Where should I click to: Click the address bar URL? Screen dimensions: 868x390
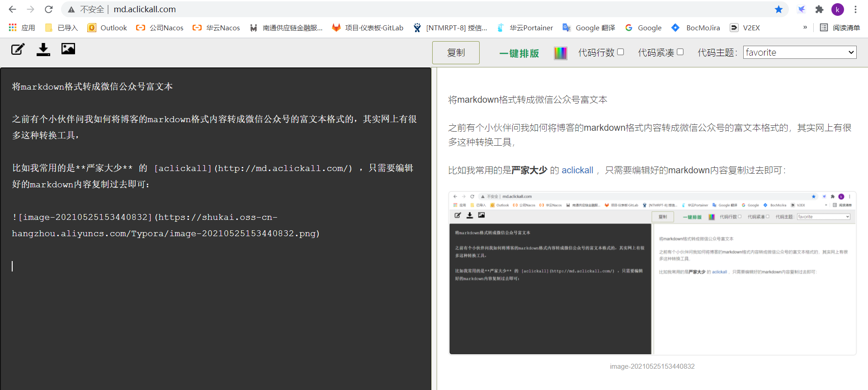pyautogui.click(x=145, y=9)
